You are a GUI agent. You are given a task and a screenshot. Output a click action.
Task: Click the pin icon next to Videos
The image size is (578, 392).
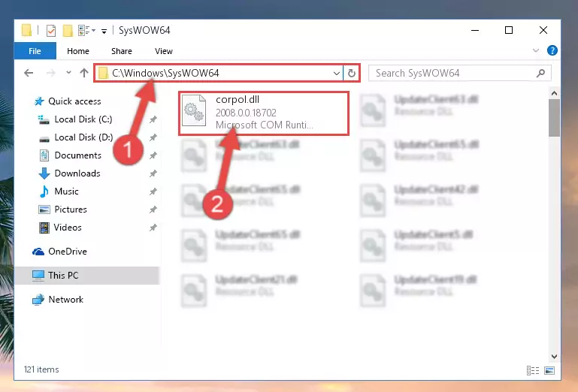pos(153,228)
